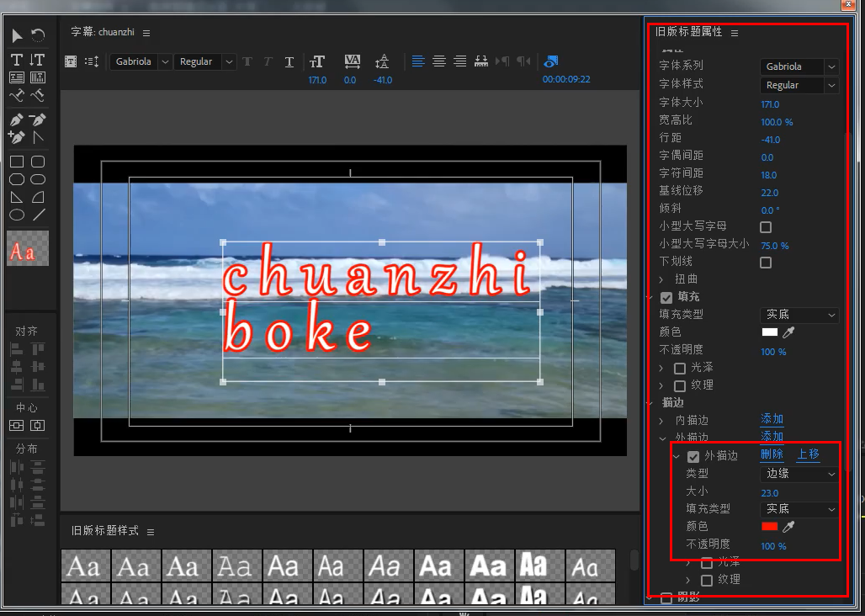Open toolbar Gabriola font family dropdown
The width and height of the screenshot is (865, 616).
pos(141,61)
